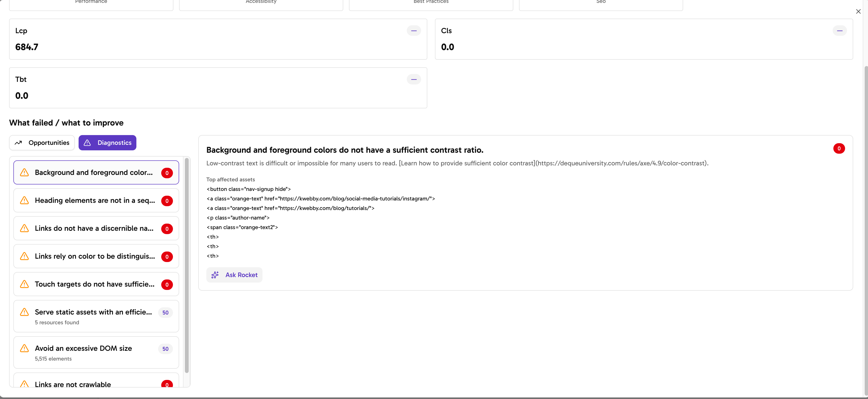Click the Ask Rocket button

[x=234, y=275]
